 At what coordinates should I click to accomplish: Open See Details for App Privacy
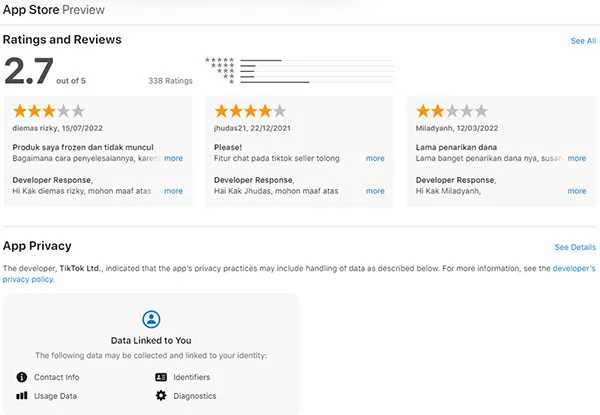[x=575, y=247]
